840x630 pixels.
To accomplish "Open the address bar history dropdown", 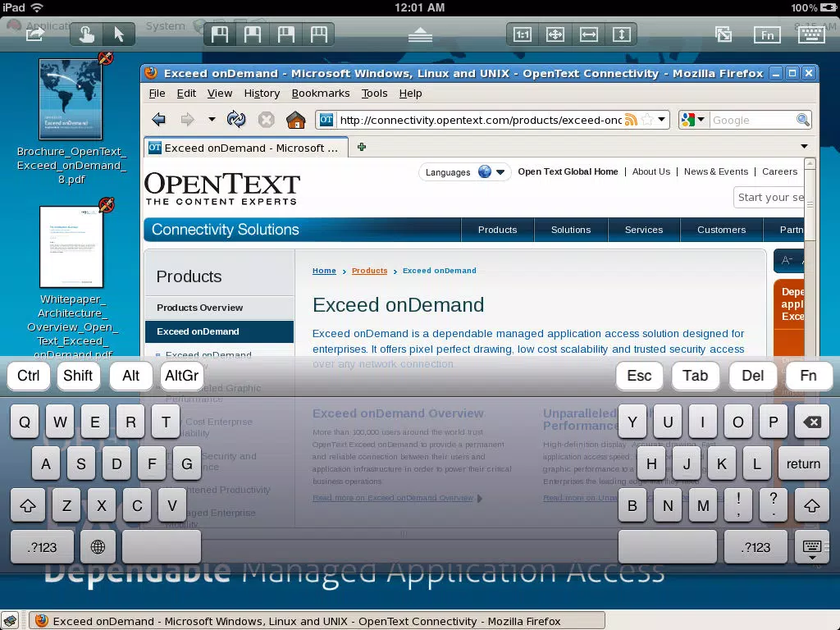I will click(662, 120).
